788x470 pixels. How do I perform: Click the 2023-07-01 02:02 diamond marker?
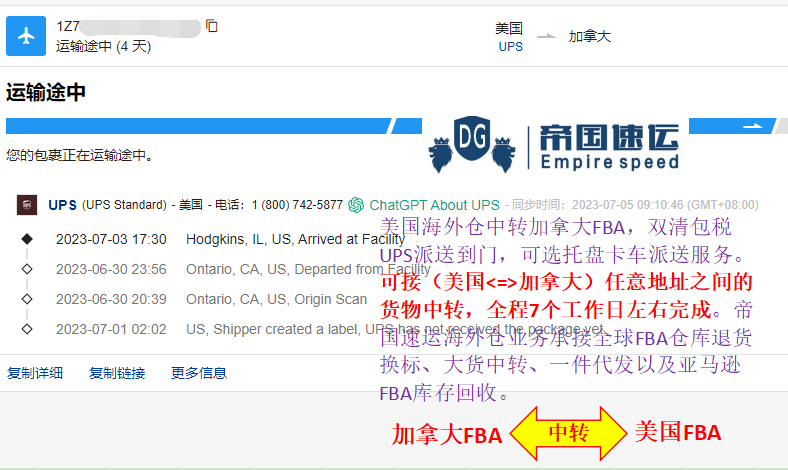(27, 329)
